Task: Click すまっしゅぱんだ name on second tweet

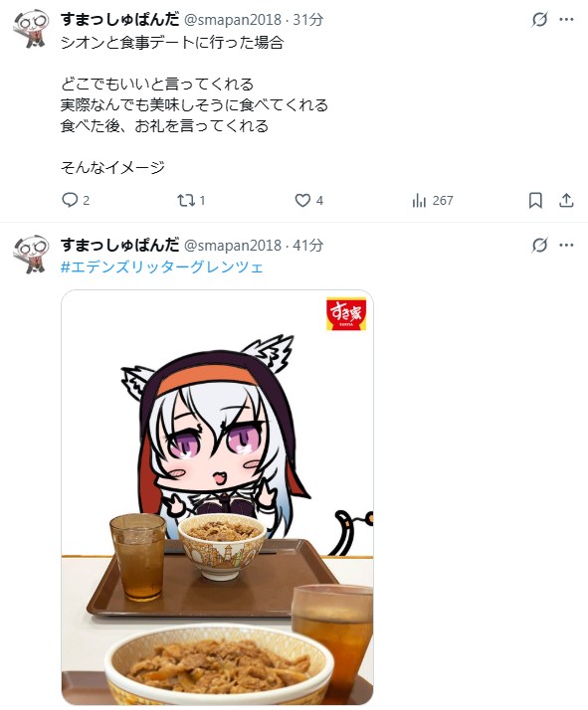Action: (120, 245)
